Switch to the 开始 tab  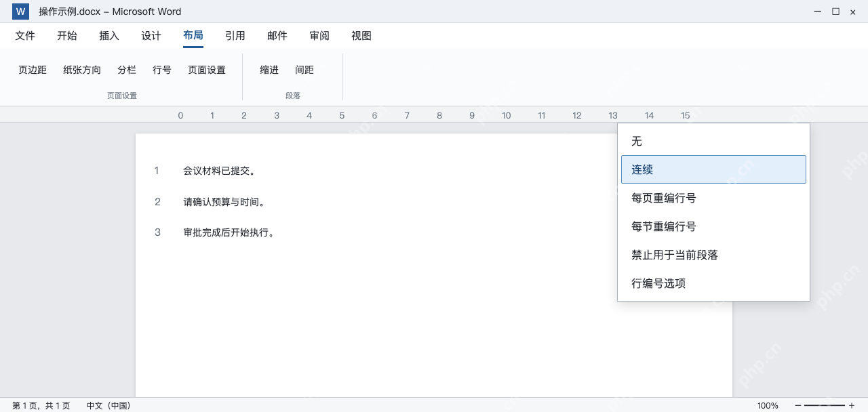[67, 36]
